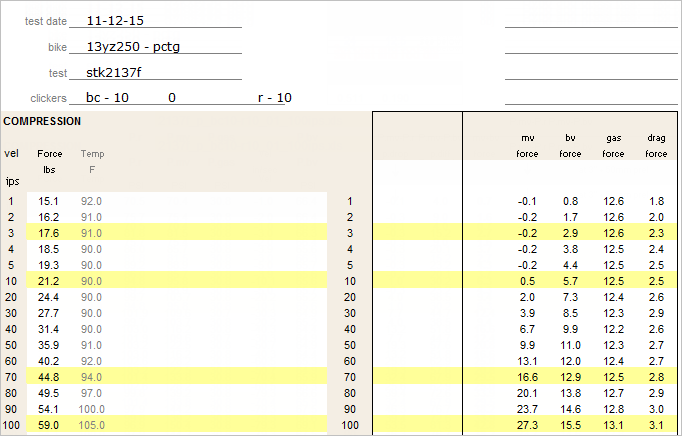Click the Temp column header
The height and width of the screenshot is (436, 682).
[92, 154]
